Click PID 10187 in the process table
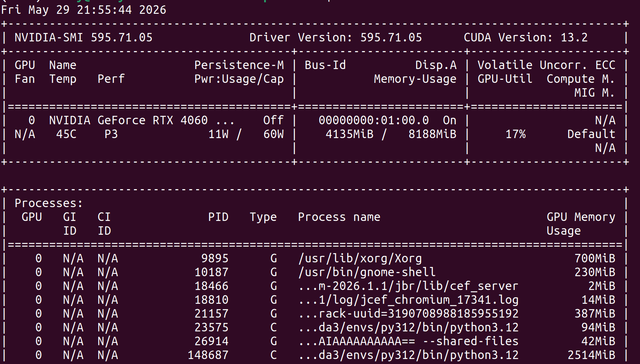The height and width of the screenshot is (364, 640). tap(211, 272)
